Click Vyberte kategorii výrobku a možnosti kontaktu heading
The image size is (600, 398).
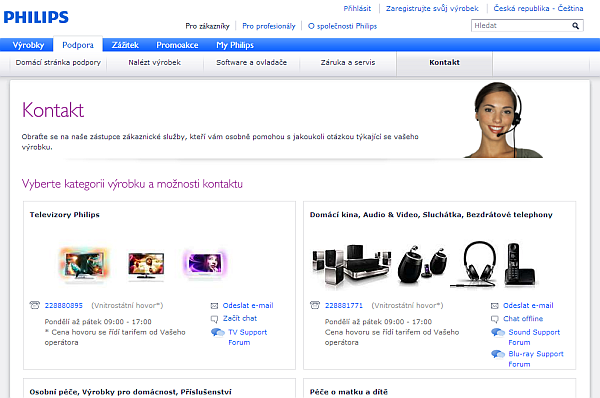(132, 184)
